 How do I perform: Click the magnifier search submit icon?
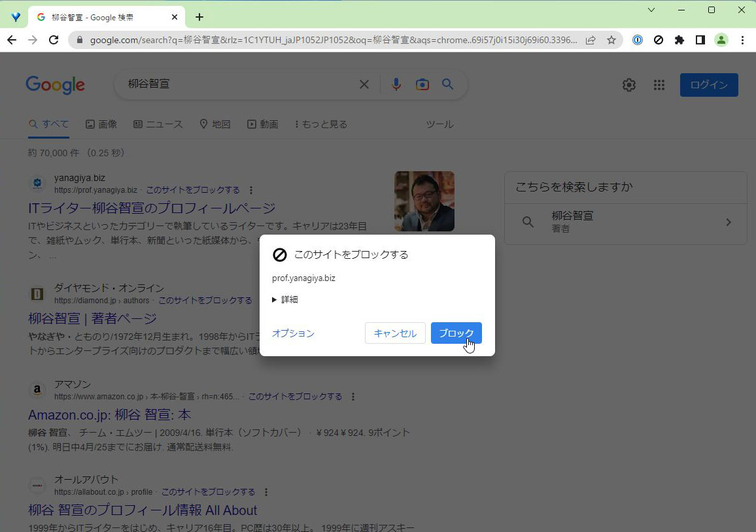pyautogui.click(x=448, y=84)
